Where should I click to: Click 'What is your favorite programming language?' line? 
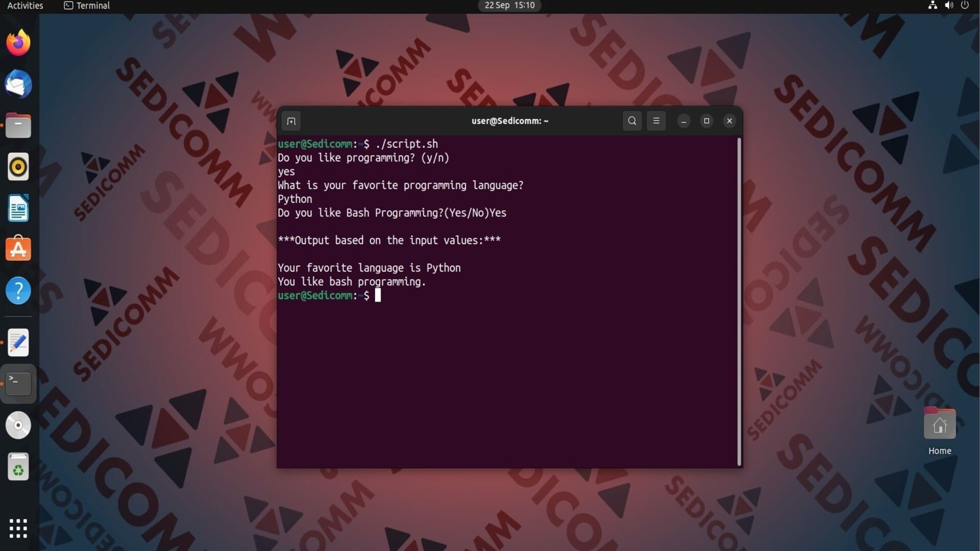401,185
